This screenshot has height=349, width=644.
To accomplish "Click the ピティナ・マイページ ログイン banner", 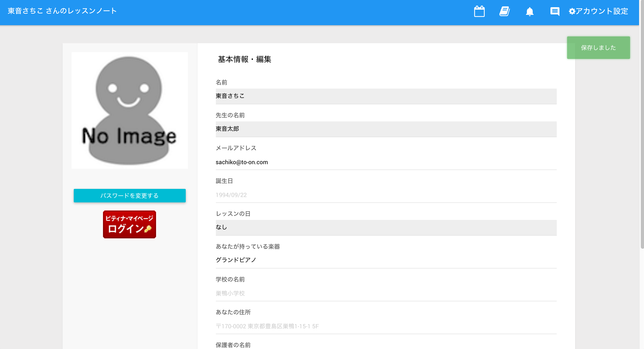I will 130,224.
